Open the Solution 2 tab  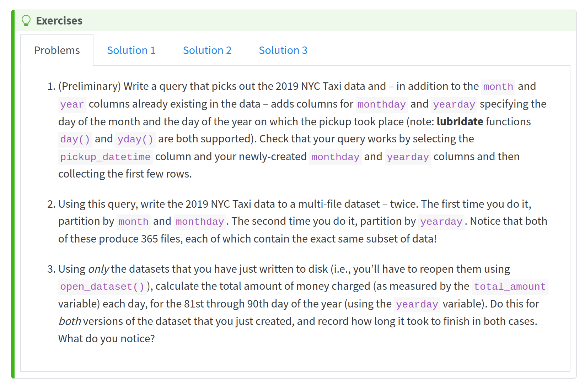[x=207, y=50]
